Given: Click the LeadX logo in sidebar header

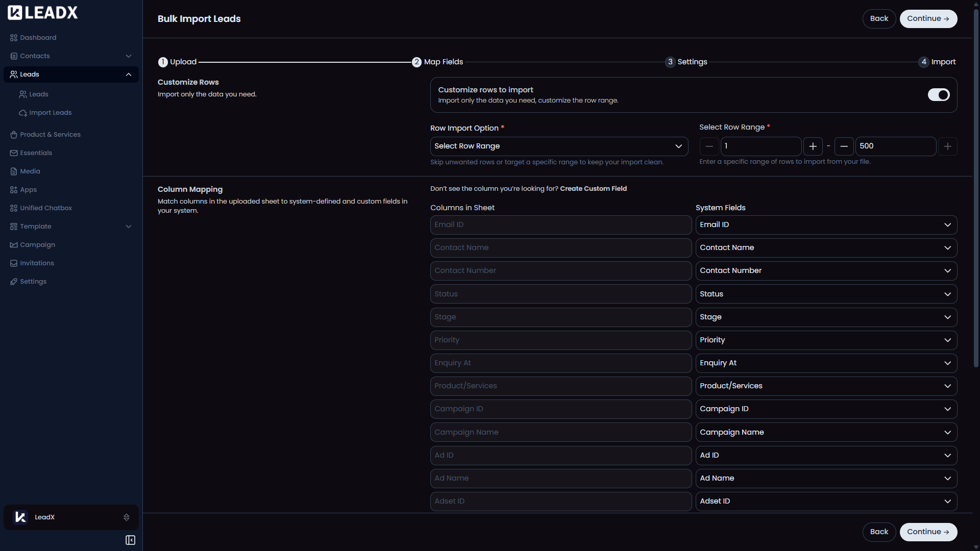Looking at the screenshot, I should pyautogui.click(x=42, y=13).
